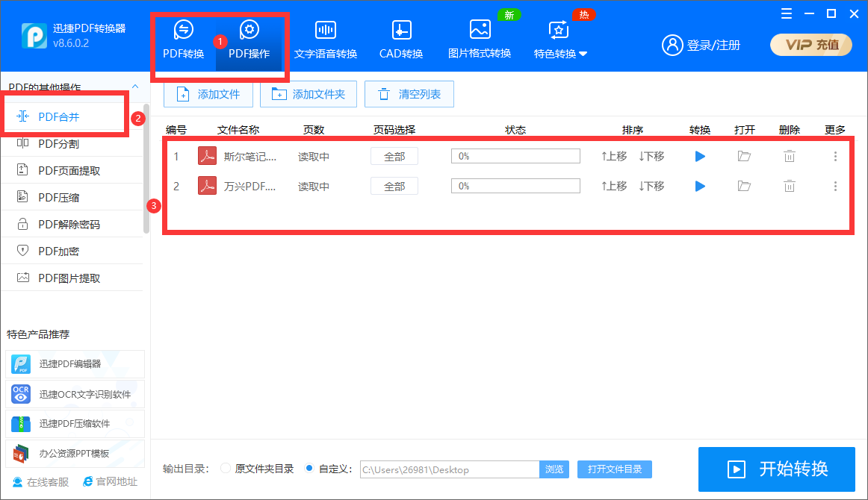Click the 添加文件 button

point(208,94)
